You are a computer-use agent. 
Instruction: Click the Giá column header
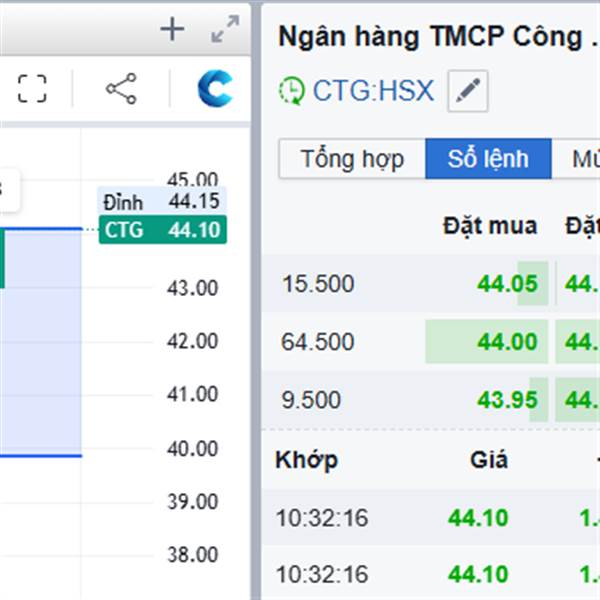pos(489,460)
